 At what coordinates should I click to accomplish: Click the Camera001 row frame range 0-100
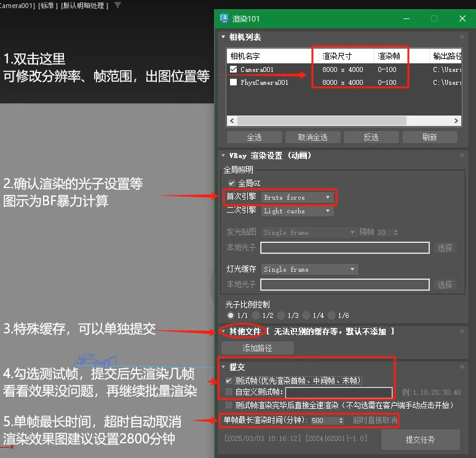click(387, 69)
